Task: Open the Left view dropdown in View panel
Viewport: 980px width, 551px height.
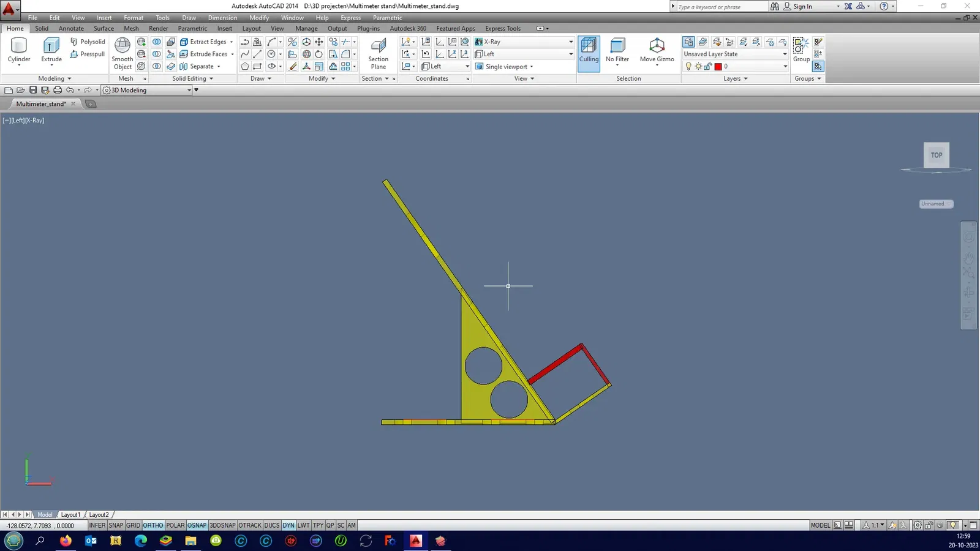Action: tap(524, 54)
